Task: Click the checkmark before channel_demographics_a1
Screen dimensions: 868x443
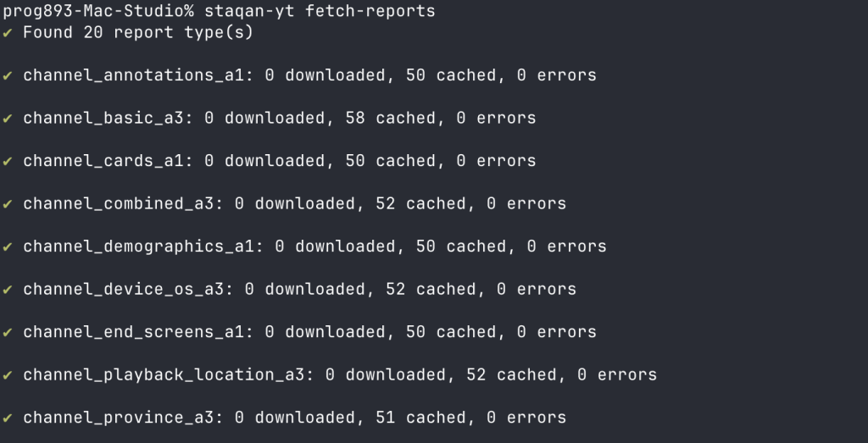Action: point(8,246)
